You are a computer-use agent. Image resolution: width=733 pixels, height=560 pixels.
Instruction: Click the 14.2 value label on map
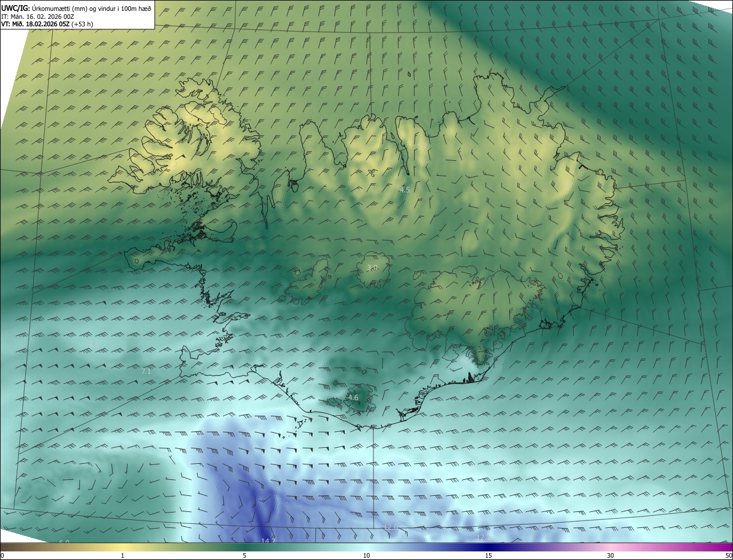269,541
